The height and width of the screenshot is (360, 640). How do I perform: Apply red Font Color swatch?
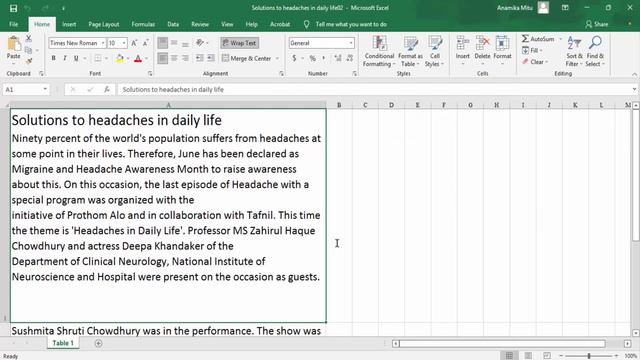pyautogui.click(x=138, y=59)
